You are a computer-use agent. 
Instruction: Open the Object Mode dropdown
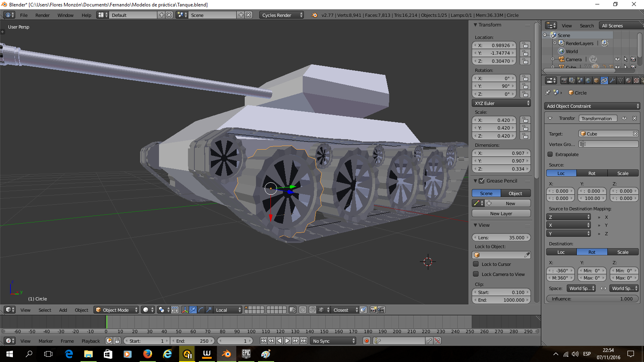[116, 310]
